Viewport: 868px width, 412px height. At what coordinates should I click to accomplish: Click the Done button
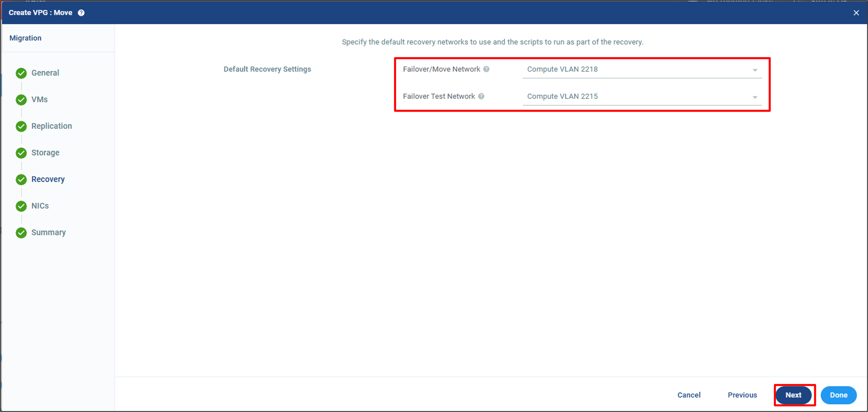pyautogui.click(x=838, y=395)
